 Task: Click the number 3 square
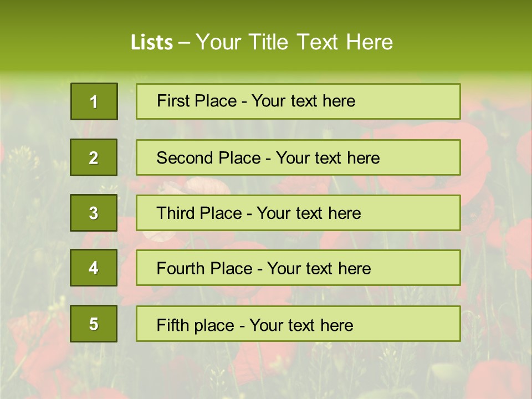[94, 213]
